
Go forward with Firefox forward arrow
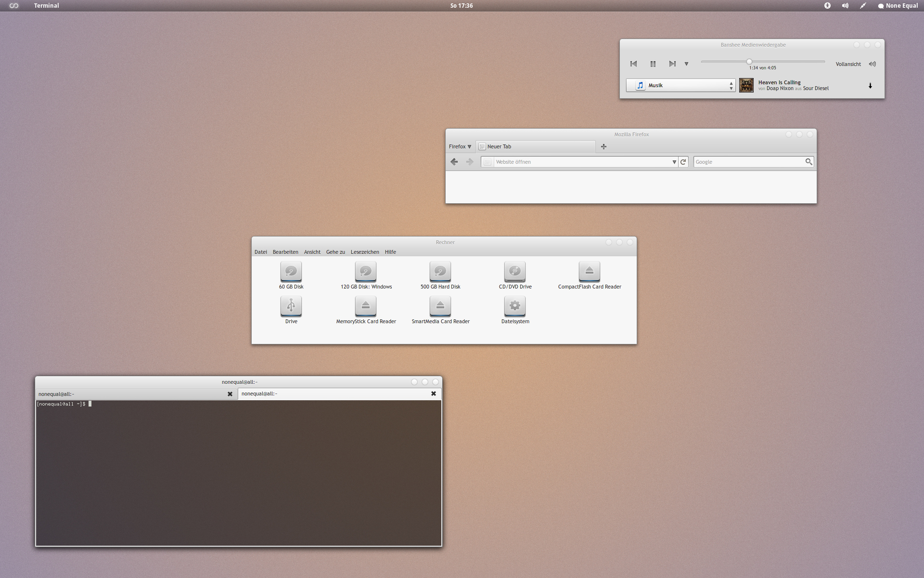click(x=470, y=162)
